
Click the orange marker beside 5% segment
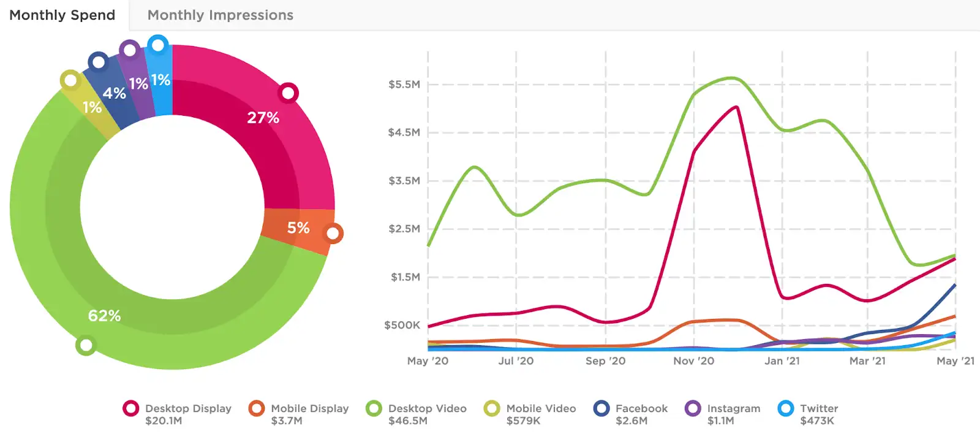[333, 234]
